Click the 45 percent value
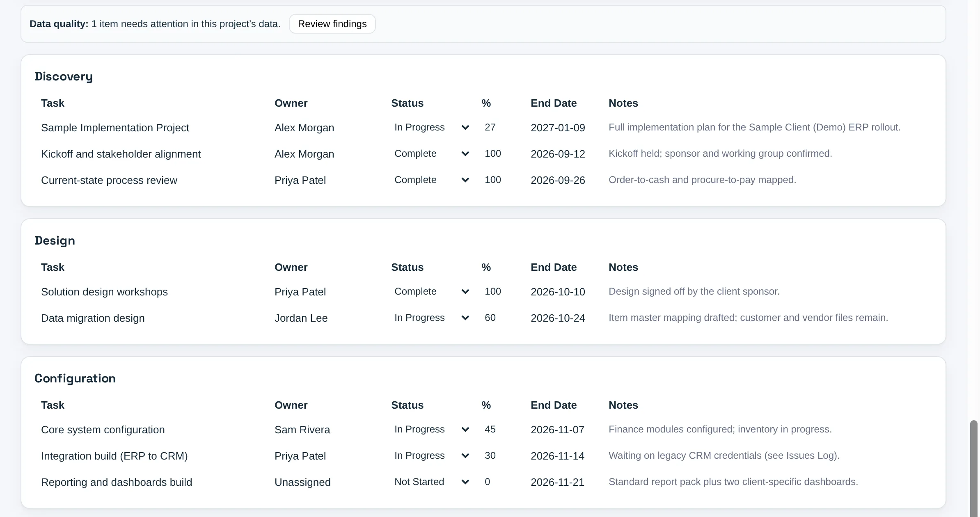 (490, 429)
